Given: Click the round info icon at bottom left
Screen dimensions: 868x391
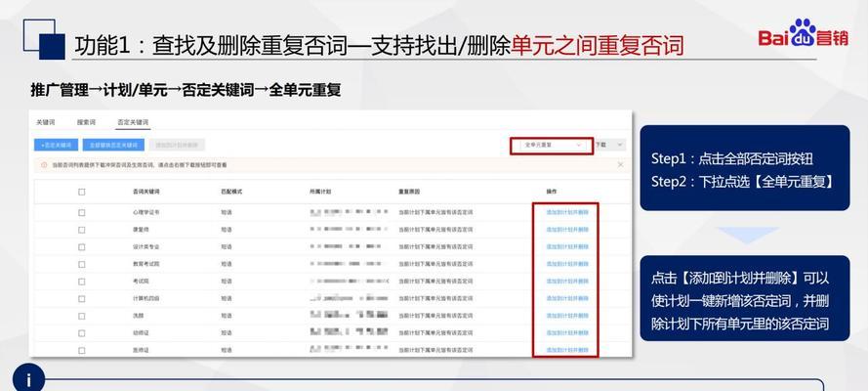Looking at the screenshot, I should (x=28, y=379).
